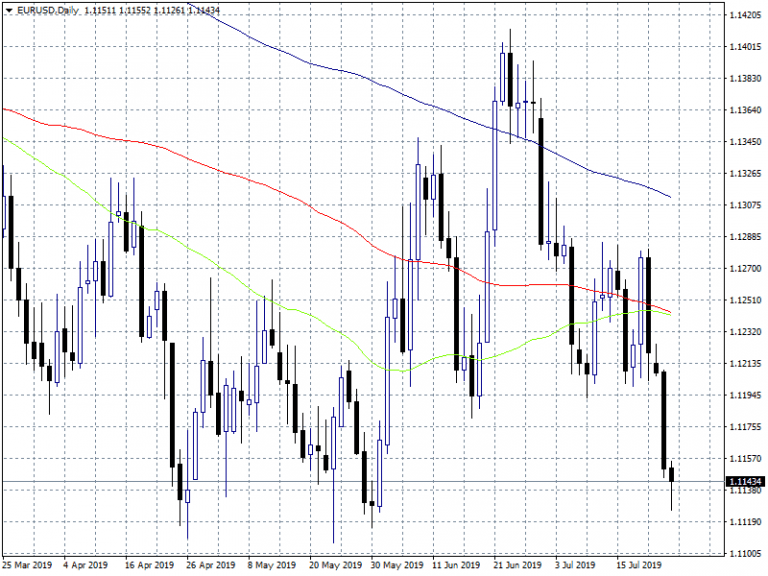
Task: Click the 8 May 2019 date label
Action: pyautogui.click(x=274, y=565)
